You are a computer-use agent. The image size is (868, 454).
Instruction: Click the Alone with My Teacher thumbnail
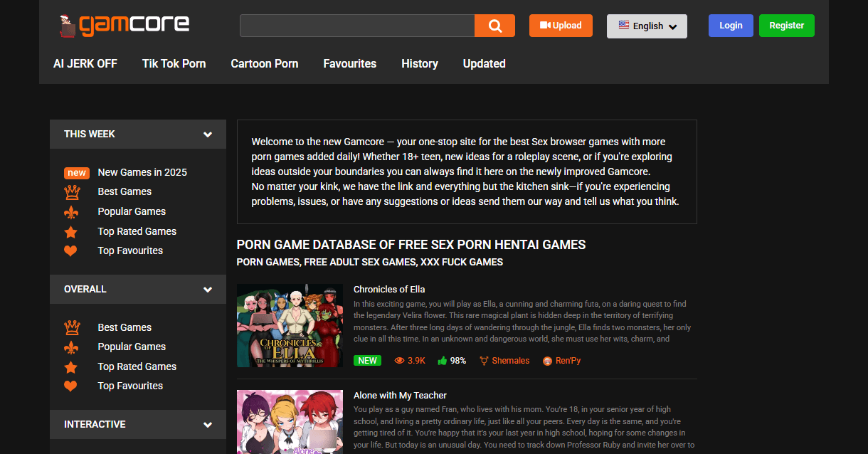click(290, 422)
